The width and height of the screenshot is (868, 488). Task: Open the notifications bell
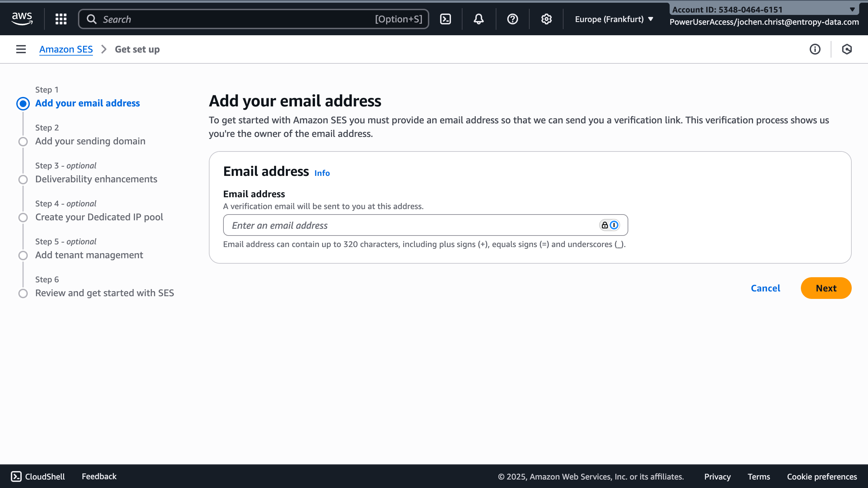point(479,19)
